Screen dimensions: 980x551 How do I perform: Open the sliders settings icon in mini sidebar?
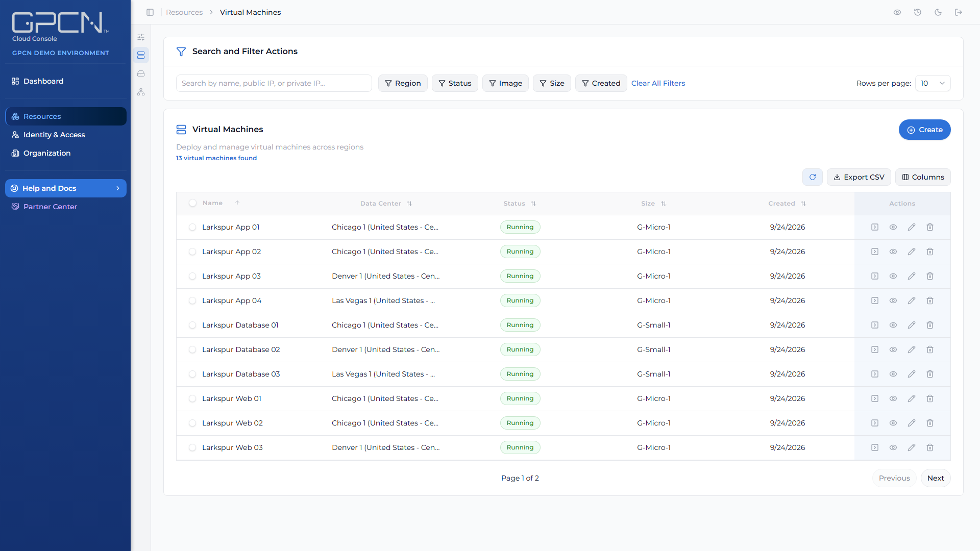(141, 37)
